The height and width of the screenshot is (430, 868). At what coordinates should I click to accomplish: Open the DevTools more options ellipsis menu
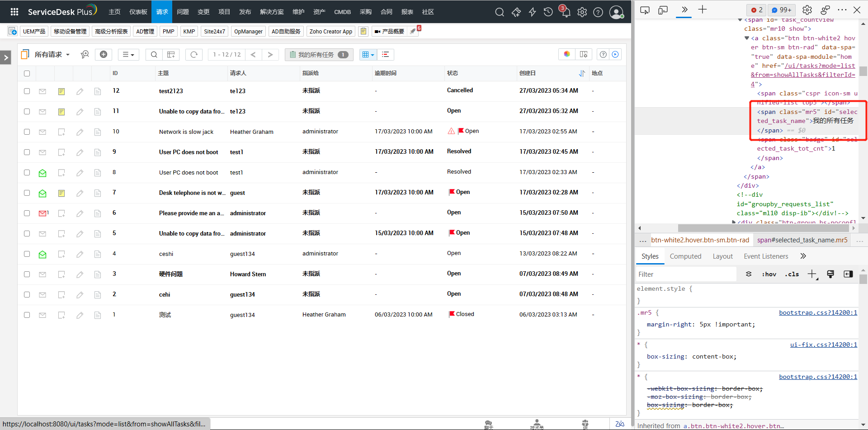[x=842, y=10]
